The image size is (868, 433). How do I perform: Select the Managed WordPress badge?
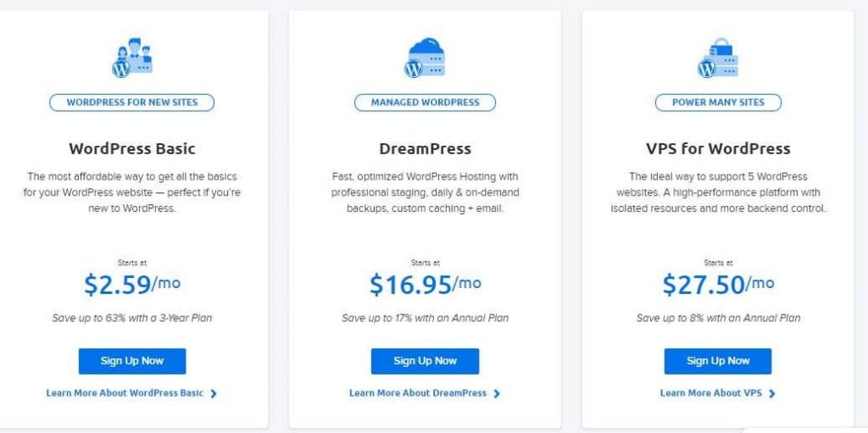click(x=425, y=103)
